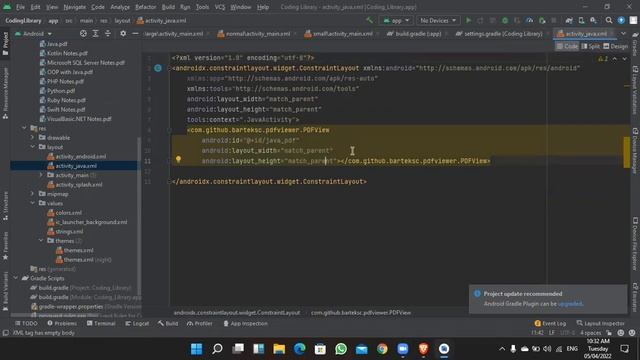Open WhatsApp from the taskbar
640x360 pixels.
(x=341, y=349)
